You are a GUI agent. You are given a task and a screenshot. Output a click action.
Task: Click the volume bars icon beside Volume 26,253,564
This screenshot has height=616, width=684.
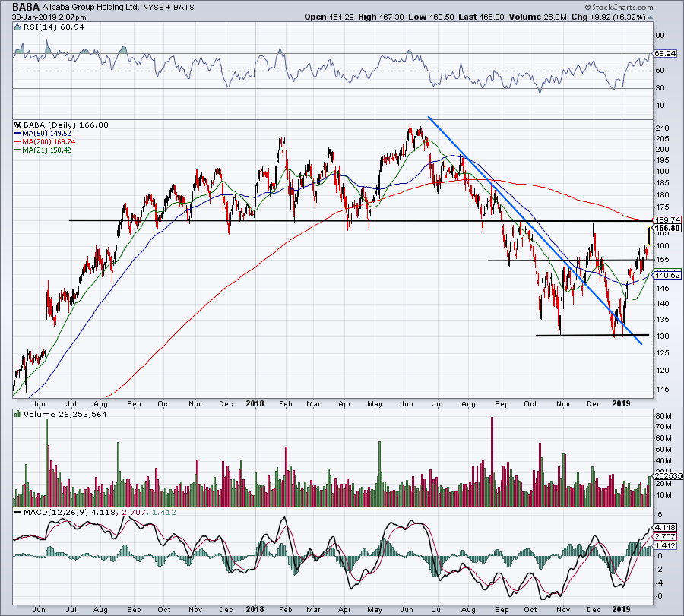[17, 414]
